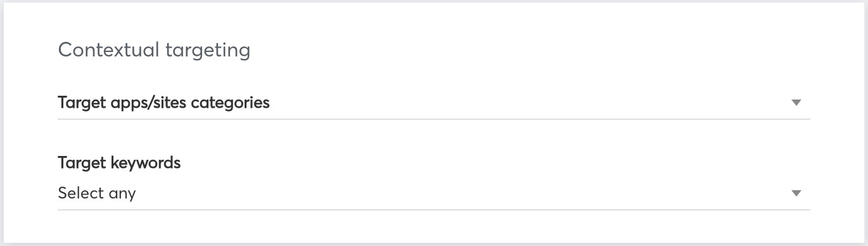
Task: Click the arrow icon in Select any field
Action: pos(796,193)
